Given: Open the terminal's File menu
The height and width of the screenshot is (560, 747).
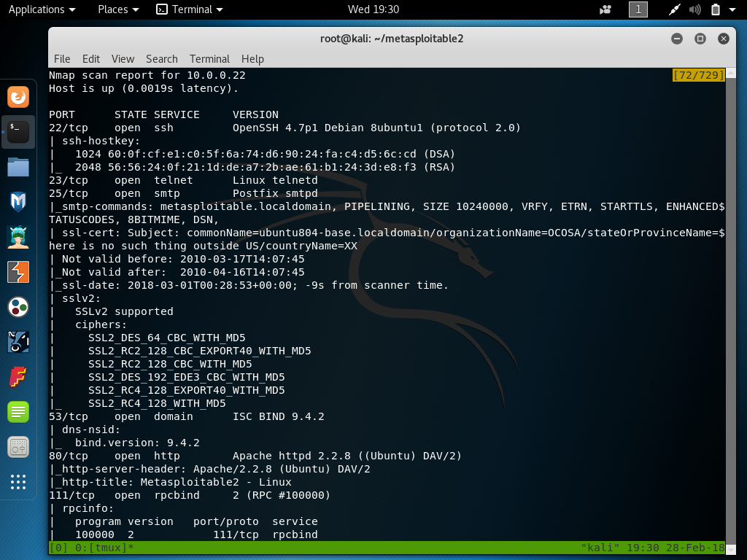Looking at the screenshot, I should pos(62,58).
